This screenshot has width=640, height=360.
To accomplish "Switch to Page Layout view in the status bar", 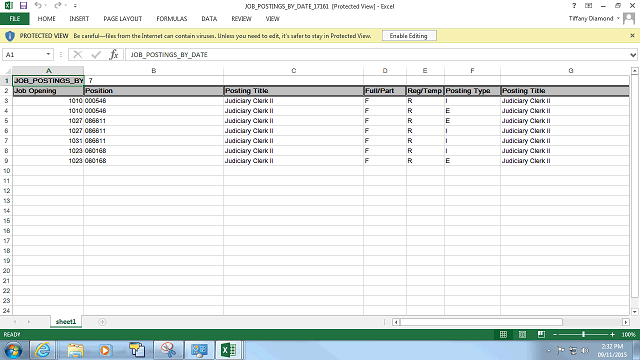I will point(522,334).
